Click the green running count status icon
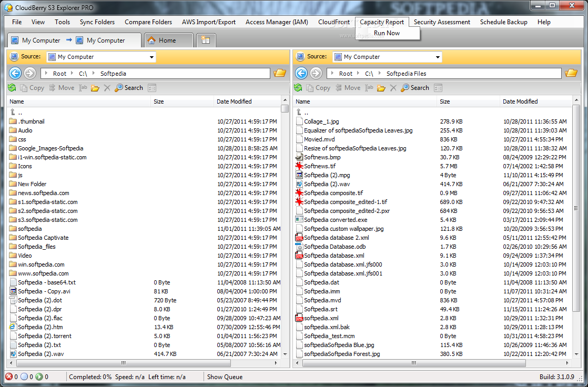This screenshot has height=387, width=588. tap(39, 377)
